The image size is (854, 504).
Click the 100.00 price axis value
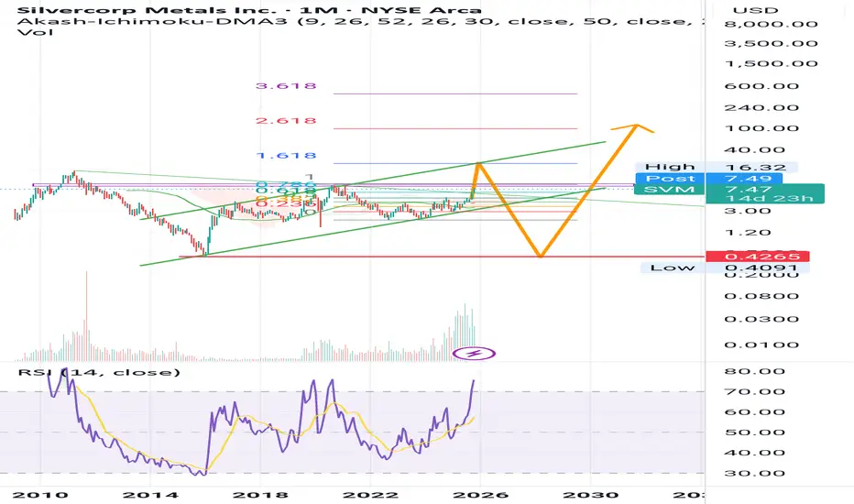(761, 128)
